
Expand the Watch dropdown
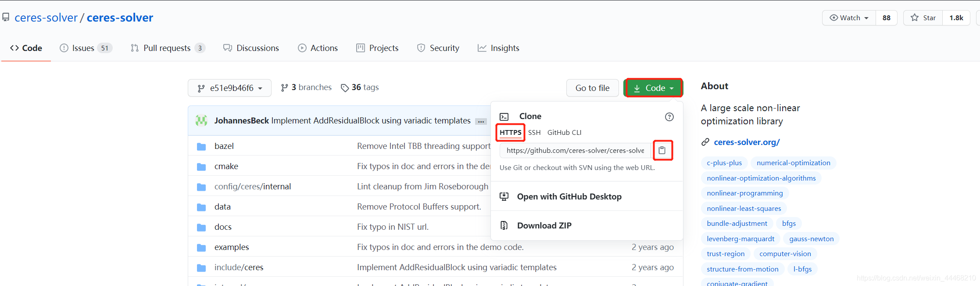[x=849, y=18]
